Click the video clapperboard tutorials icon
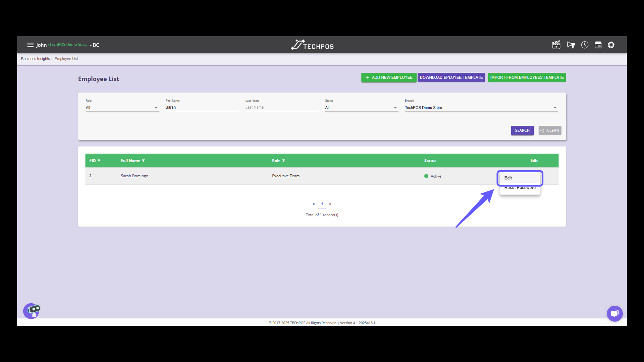The image size is (644, 362). 556,45
